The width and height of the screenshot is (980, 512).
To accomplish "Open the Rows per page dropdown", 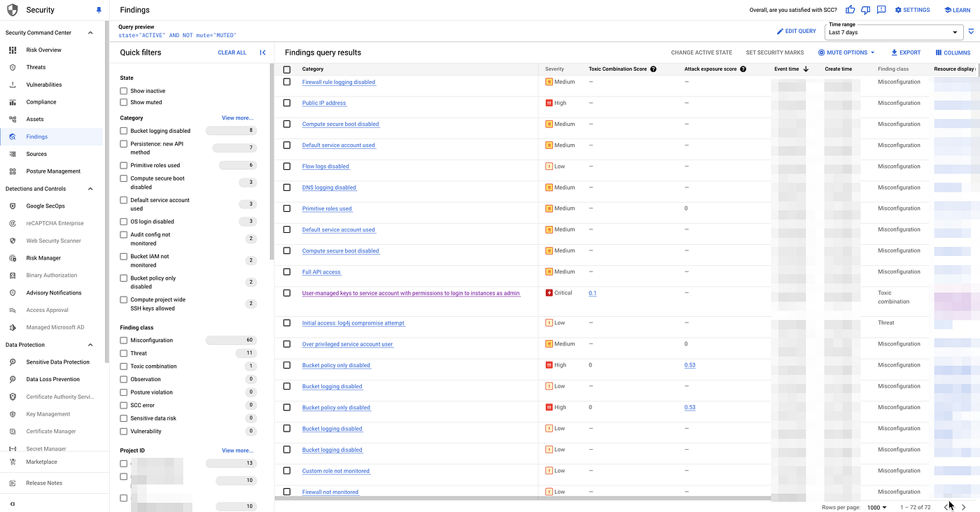I will coord(876,507).
